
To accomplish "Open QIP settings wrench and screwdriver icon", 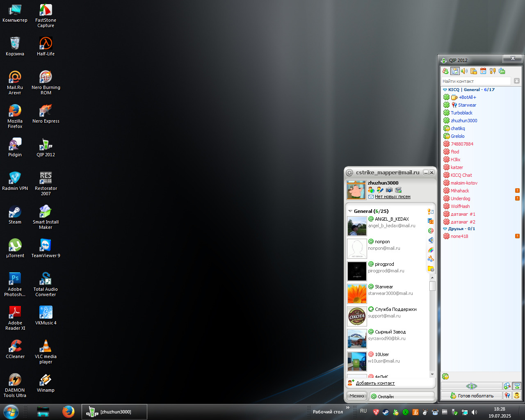I will click(493, 71).
